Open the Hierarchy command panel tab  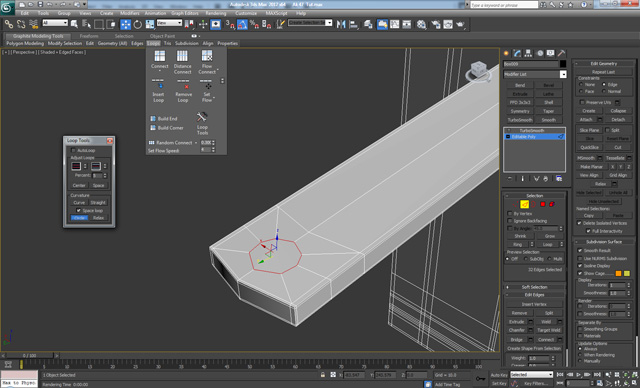point(529,53)
